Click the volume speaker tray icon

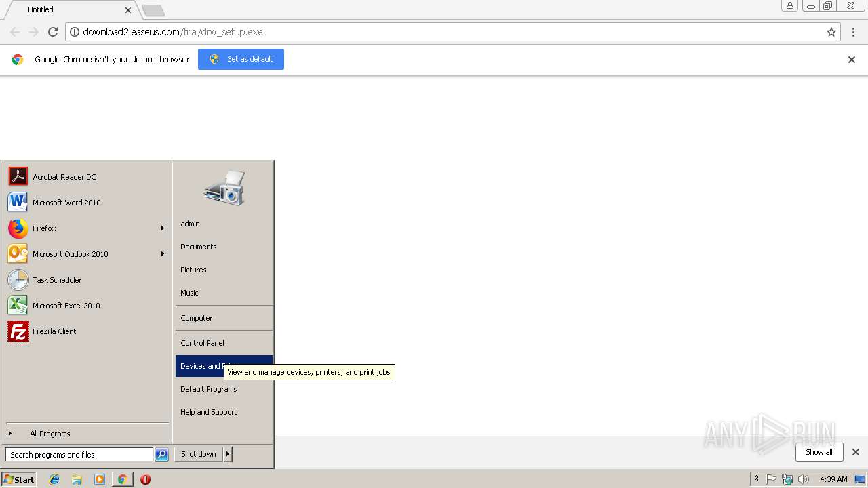(x=804, y=479)
